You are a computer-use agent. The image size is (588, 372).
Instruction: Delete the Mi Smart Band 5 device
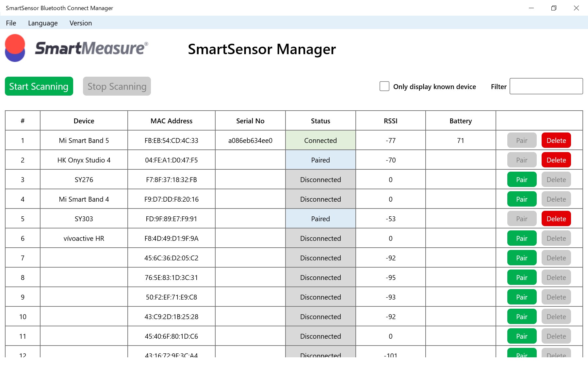click(x=556, y=140)
